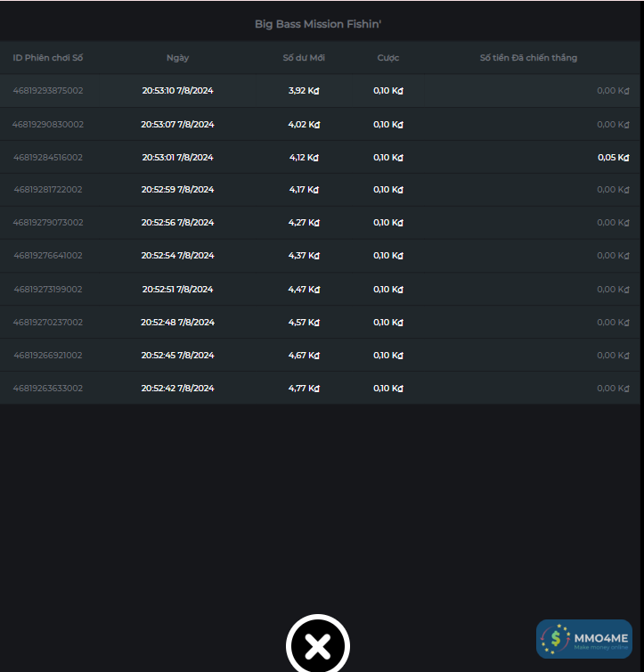Click the winning amount 0,05 Kđ

pos(613,157)
